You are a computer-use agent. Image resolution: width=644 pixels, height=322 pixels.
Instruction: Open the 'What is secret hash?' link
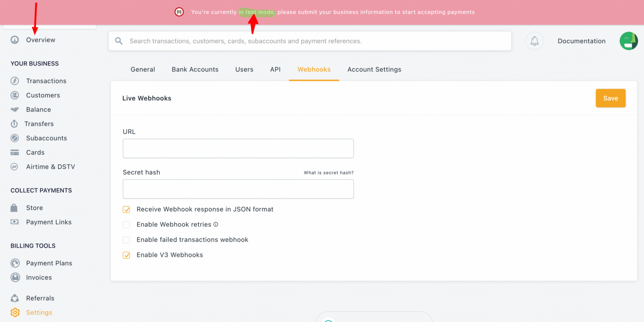pyautogui.click(x=328, y=173)
